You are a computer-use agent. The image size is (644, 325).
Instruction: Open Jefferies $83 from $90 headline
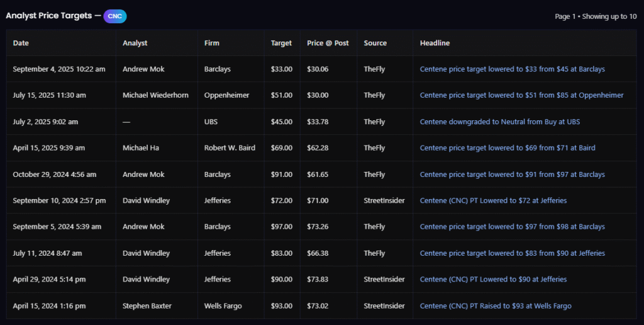512,253
